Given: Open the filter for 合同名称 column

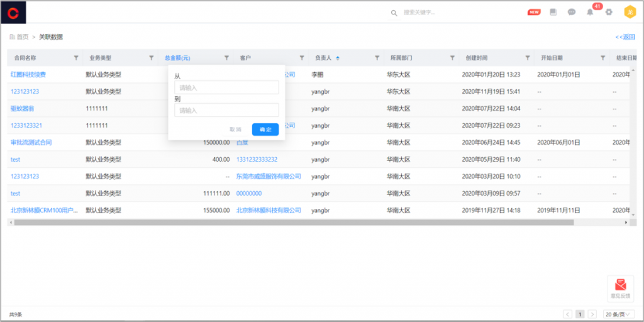Looking at the screenshot, I should click(x=76, y=58).
